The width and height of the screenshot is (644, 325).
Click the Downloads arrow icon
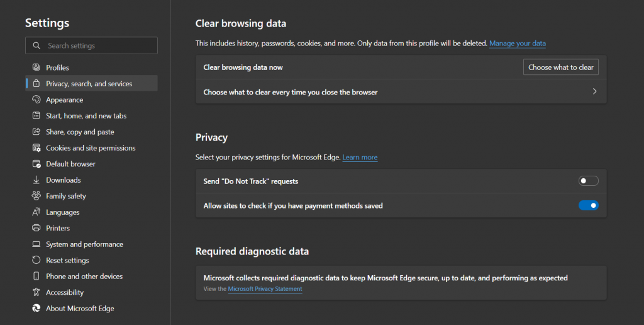[x=36, y=180]
